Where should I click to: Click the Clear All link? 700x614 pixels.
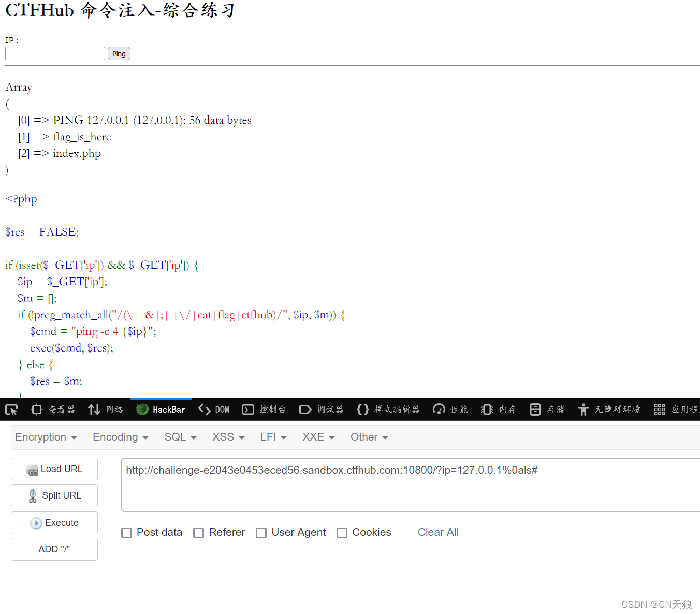438,532
